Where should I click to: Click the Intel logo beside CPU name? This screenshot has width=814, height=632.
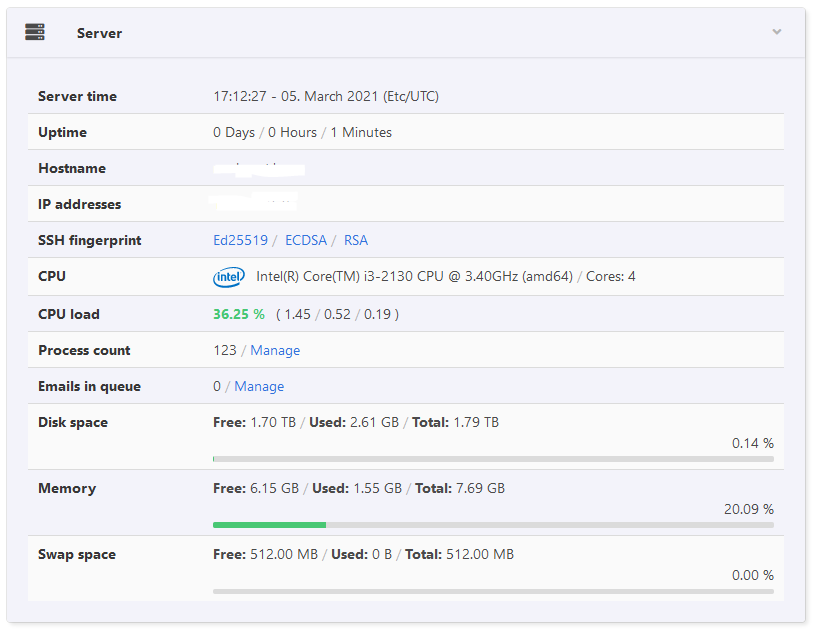click(228, 277)
